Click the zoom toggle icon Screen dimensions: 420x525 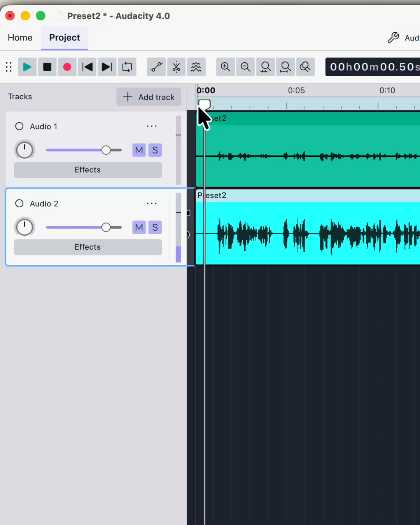(x=305, y=67)
